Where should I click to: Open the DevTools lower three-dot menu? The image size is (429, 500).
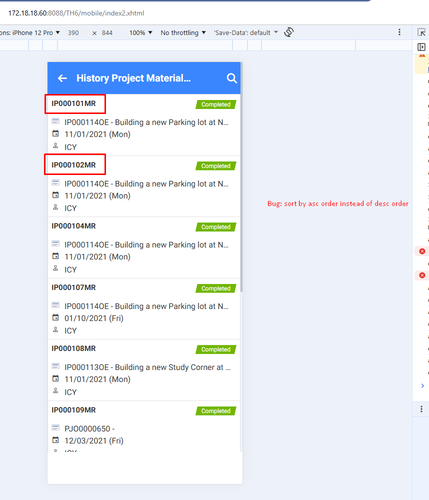tap(421, 409)
